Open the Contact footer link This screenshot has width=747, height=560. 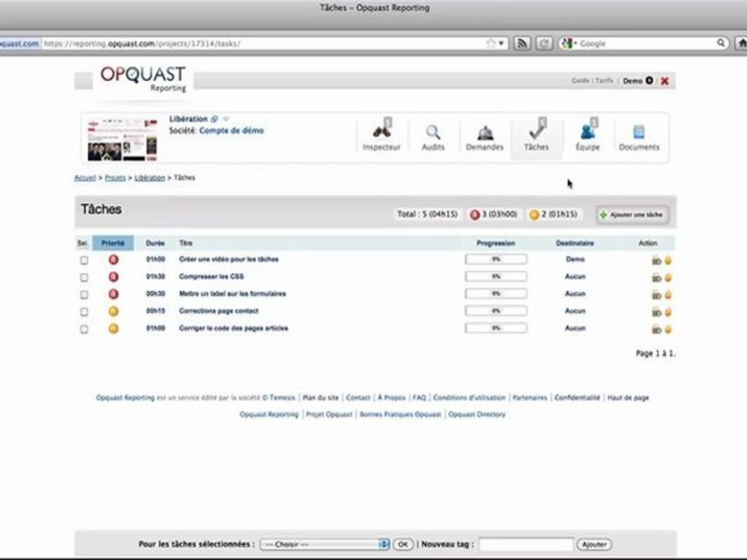358,397
